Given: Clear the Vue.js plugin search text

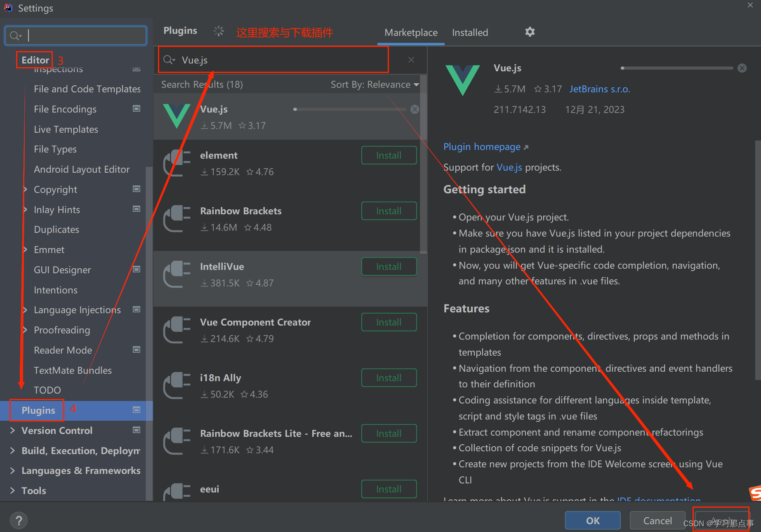Looking at the screenshot, I should 411,60.
